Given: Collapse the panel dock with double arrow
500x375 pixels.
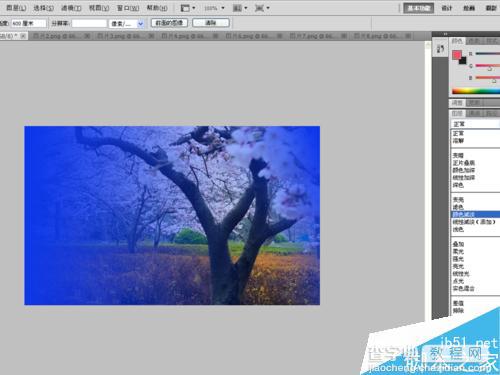Looking at the screenshot, I should coord(446,34).
